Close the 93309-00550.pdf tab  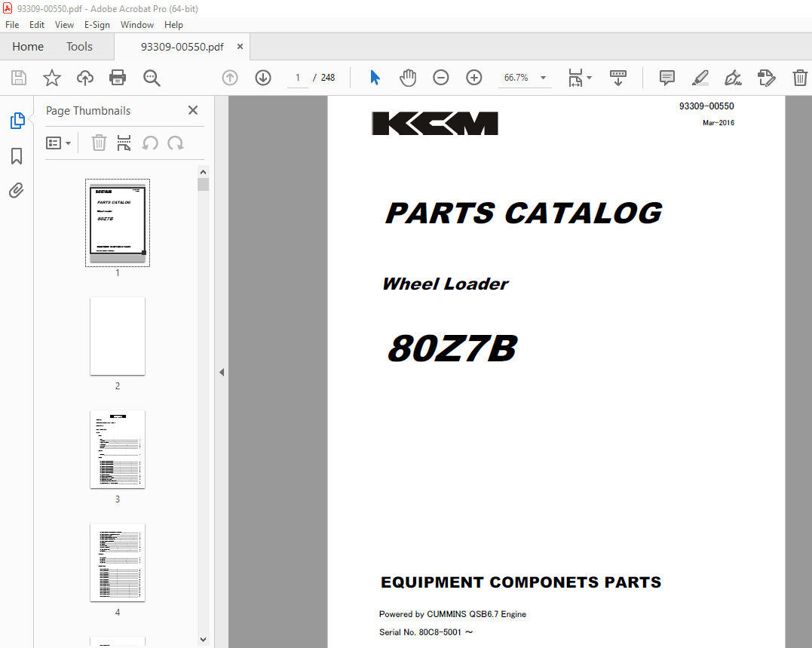(x=240, y=47)
